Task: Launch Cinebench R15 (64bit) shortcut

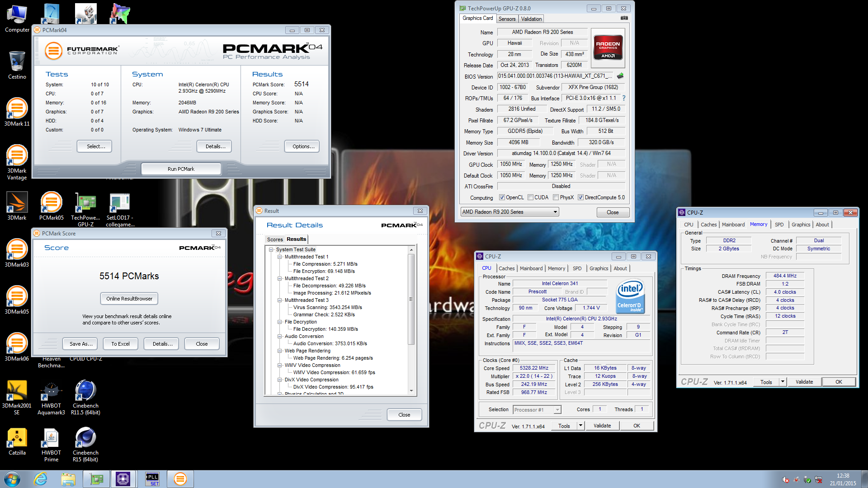Action: click(x=86, y=444)
